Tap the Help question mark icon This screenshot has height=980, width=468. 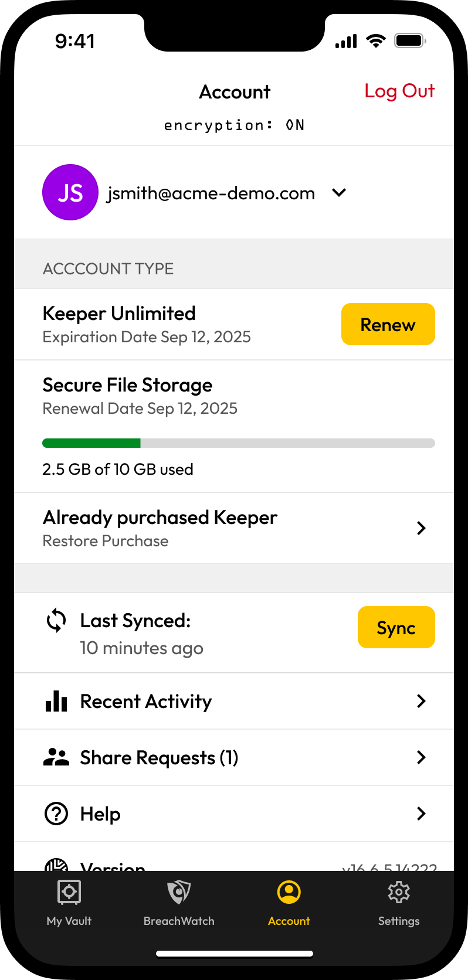click(56, 814)
